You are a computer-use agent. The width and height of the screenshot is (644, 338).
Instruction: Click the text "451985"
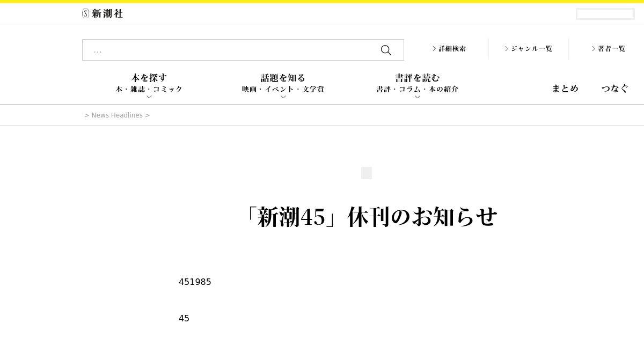(x=195, y=282)
